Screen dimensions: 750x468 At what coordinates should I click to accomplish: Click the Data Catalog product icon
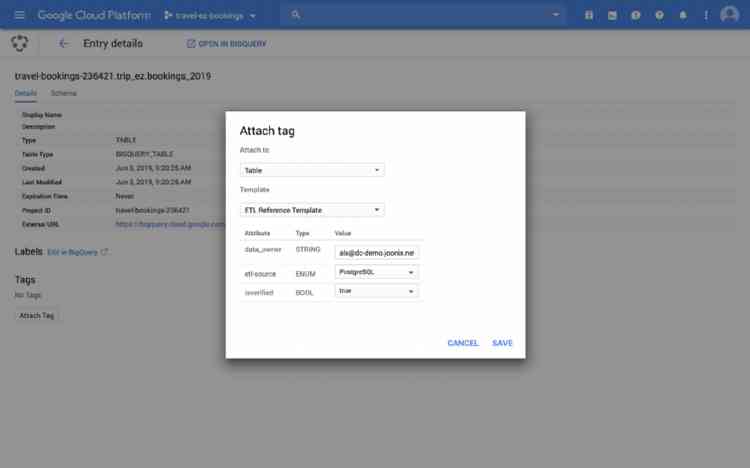(20, 43)
